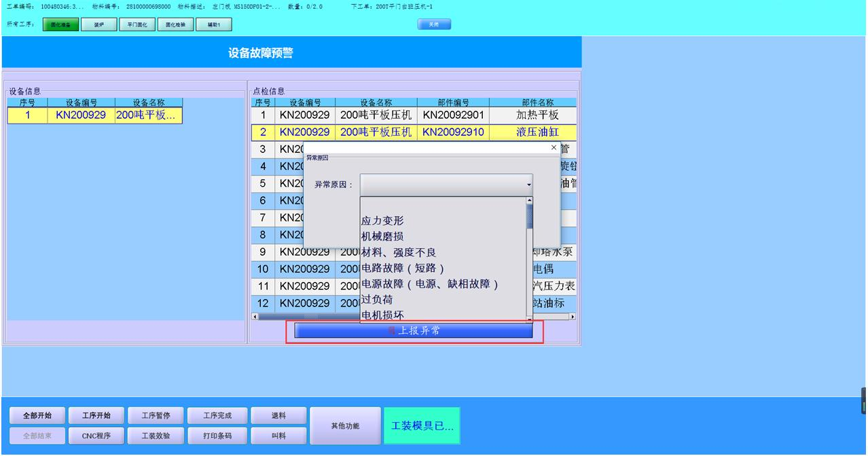Viewport: 868px width, 456px height.
Task: Click the 全部开始 button
Action: pyautogui.click(x=37, y=416)
